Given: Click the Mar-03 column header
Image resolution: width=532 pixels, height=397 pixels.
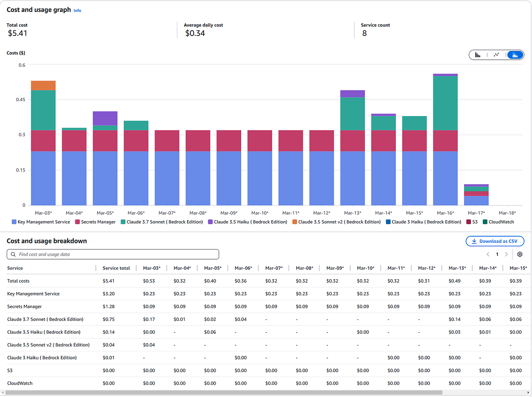Looking at the screenshot, I should click(152, 268).
